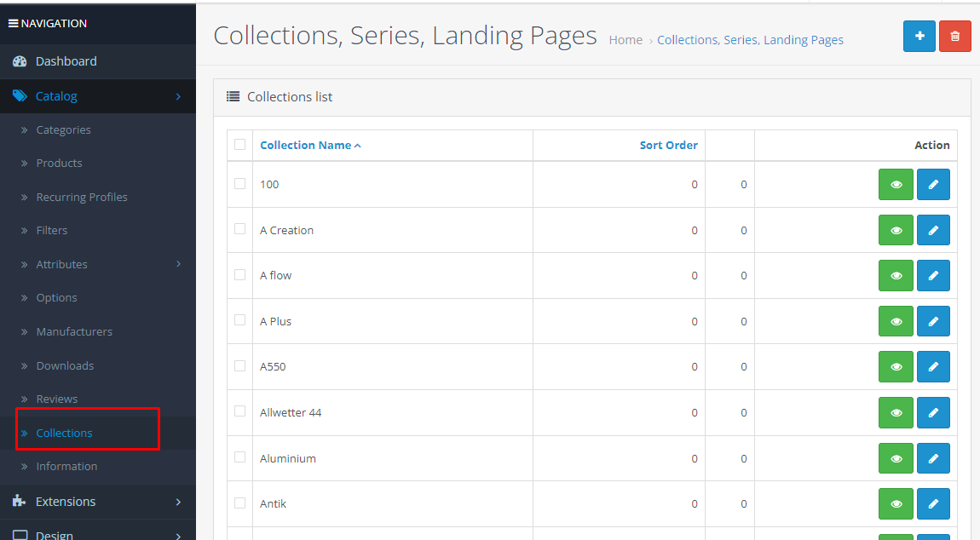Viewport: 980px width, 540px height.
Task: Collapse the Catalog menu chevron
Action: [x=178, y=96]
